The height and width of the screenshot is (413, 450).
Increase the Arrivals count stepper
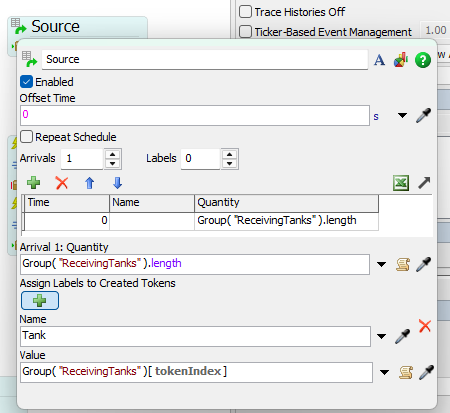113,155
